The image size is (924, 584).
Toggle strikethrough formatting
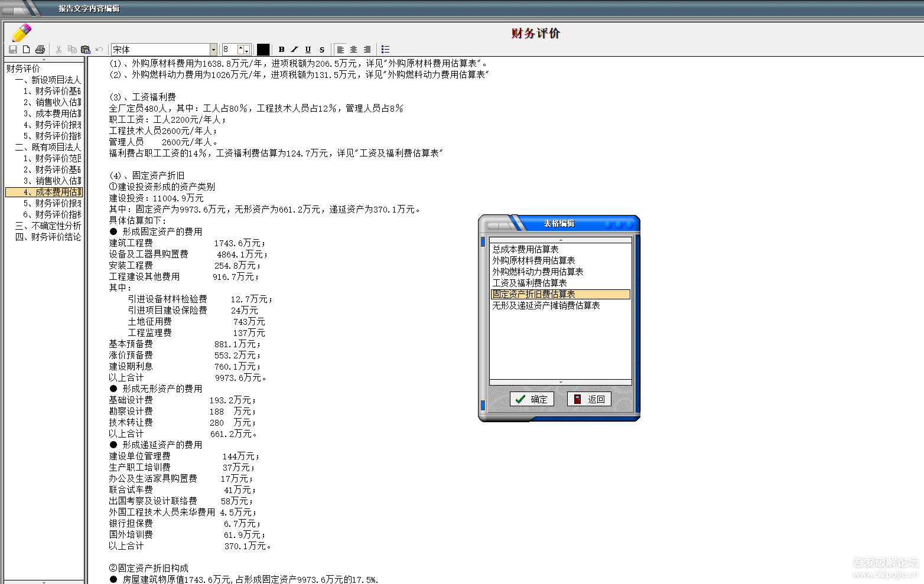point(321,50)
